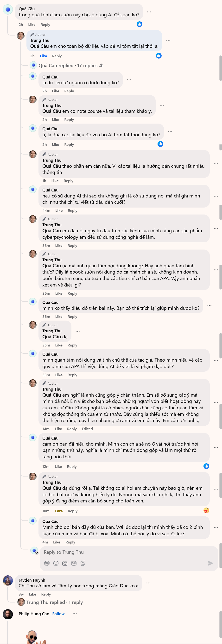Open sticker selector in reply box
Screen dimensions: 222x644
[83, 563]
